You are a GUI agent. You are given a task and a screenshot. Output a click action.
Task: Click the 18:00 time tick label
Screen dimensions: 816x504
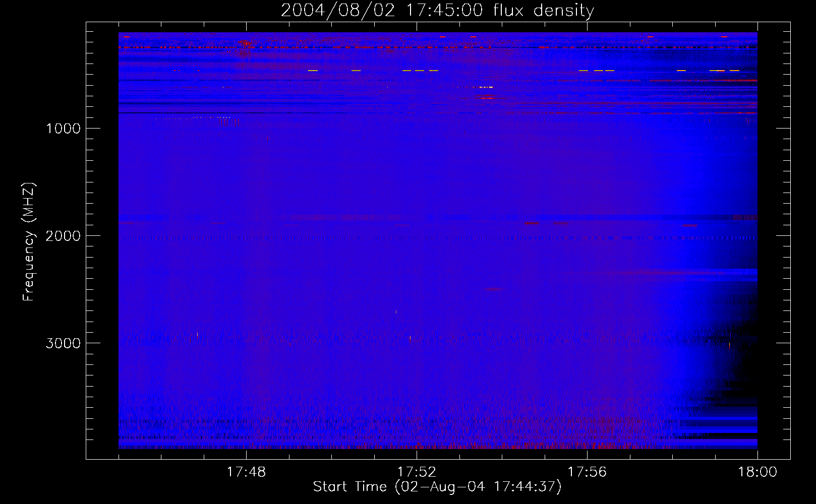(x=757, y=472)
